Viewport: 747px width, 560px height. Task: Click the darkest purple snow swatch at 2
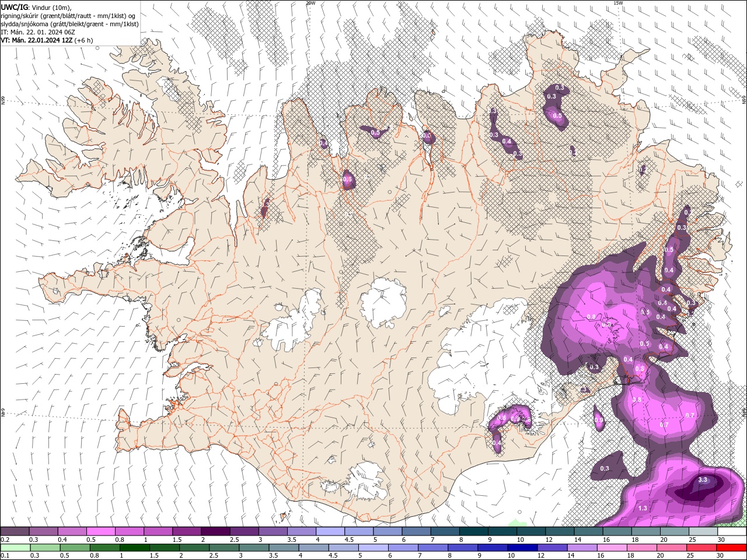(215, 531)
